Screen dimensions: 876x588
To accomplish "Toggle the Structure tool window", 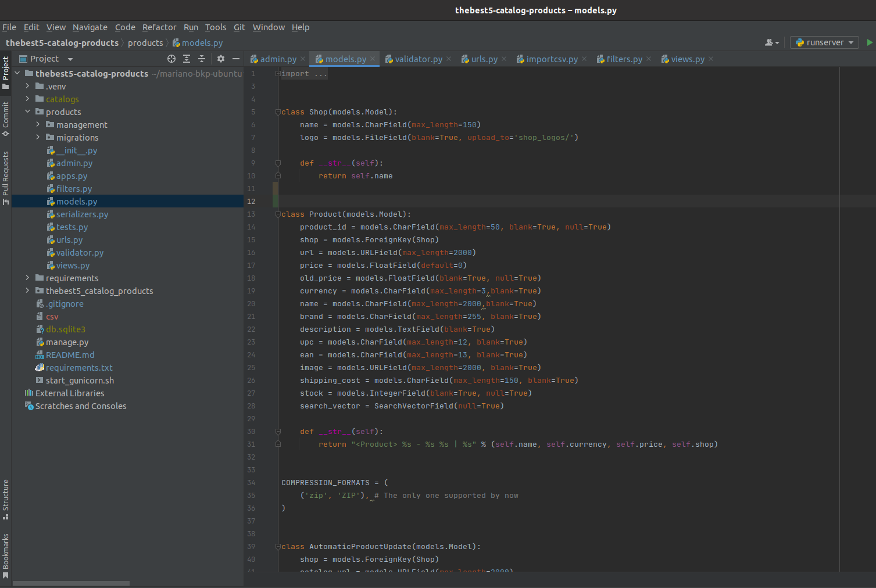I will [x=6, y=499].
